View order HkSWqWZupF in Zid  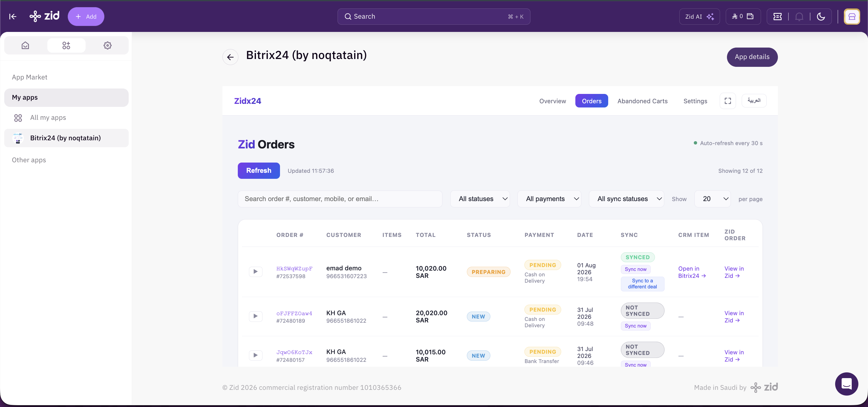[734, 272]
